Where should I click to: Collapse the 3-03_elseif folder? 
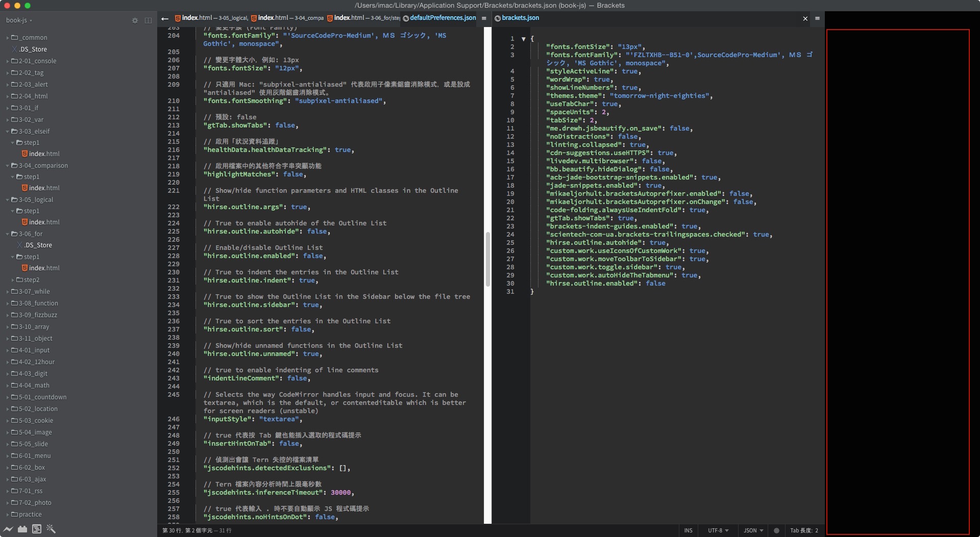(8, 132)
